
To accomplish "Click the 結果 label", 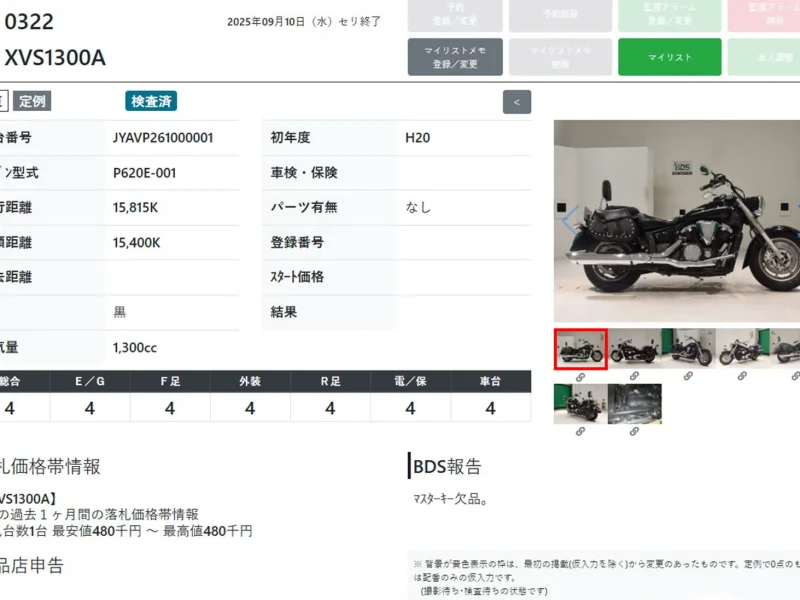I will click(284, 312).
